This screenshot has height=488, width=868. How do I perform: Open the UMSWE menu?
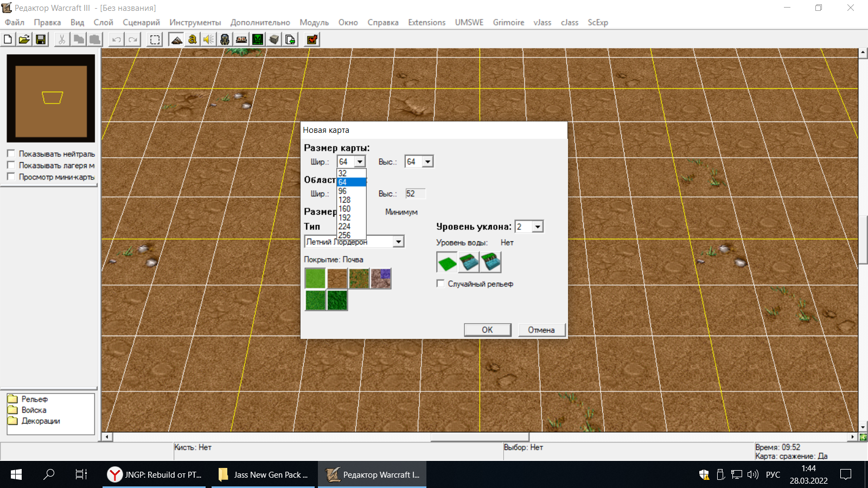point(469,22)
